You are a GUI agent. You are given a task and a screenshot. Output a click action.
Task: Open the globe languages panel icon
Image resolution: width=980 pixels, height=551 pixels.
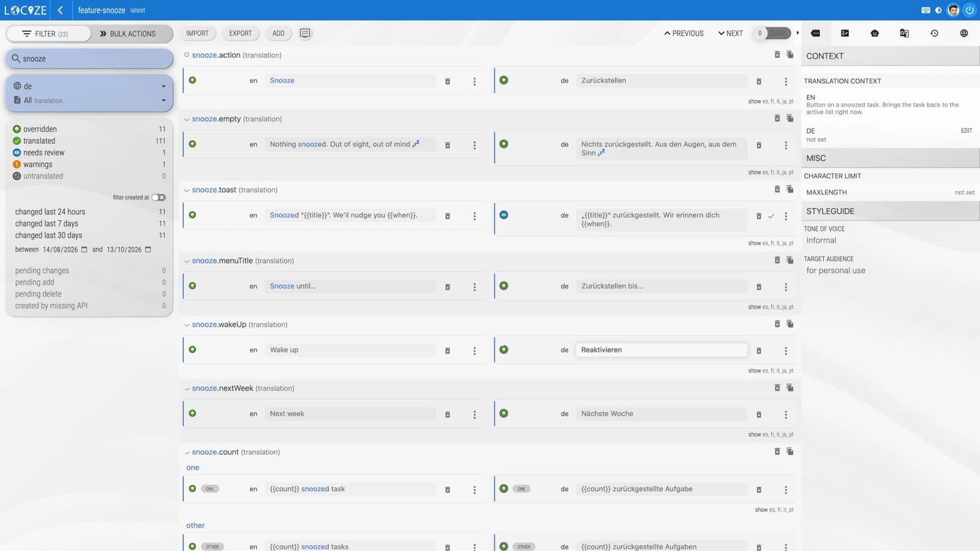click(x=964, y=33)
